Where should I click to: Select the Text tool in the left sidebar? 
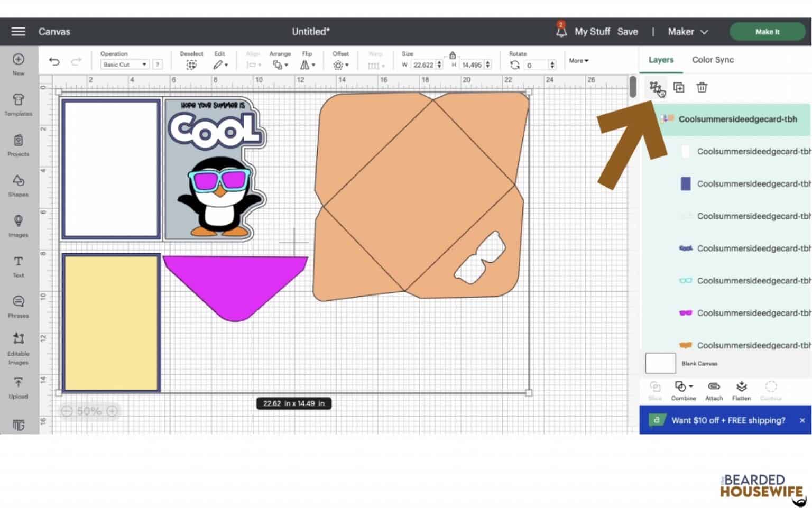tap(18, 264)
